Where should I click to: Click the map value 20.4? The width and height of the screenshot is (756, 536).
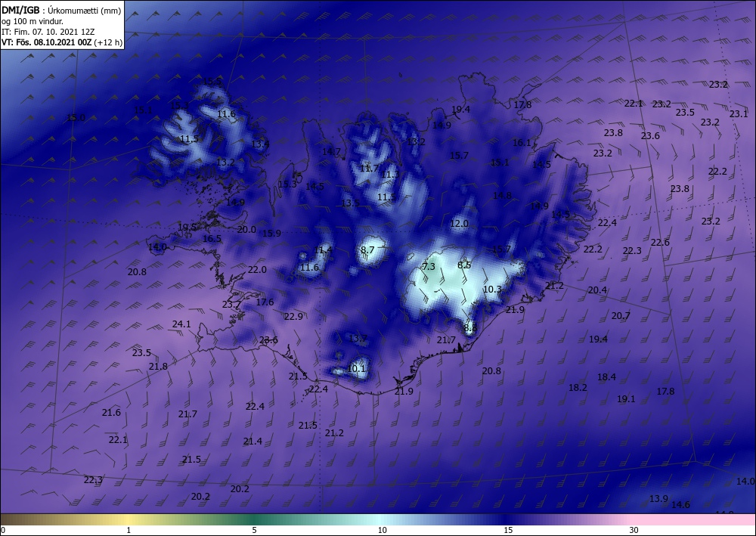coord(597,290)
